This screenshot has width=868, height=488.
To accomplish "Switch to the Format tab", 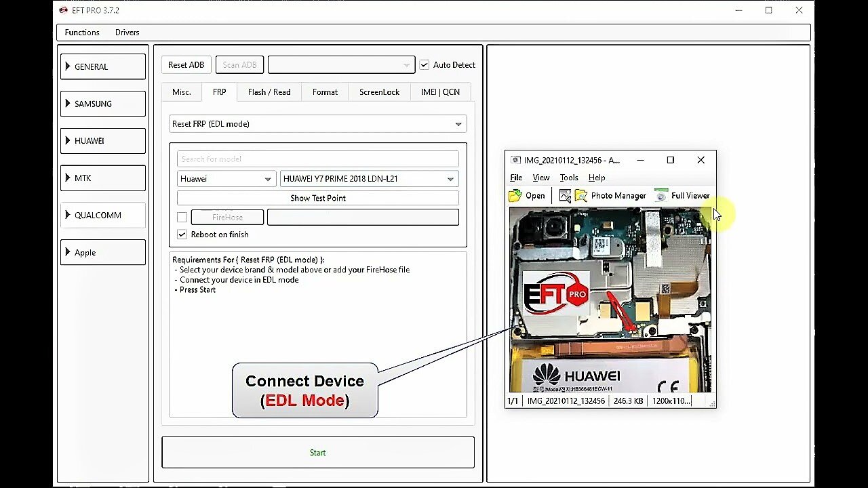I will click(x=325, y=92).
